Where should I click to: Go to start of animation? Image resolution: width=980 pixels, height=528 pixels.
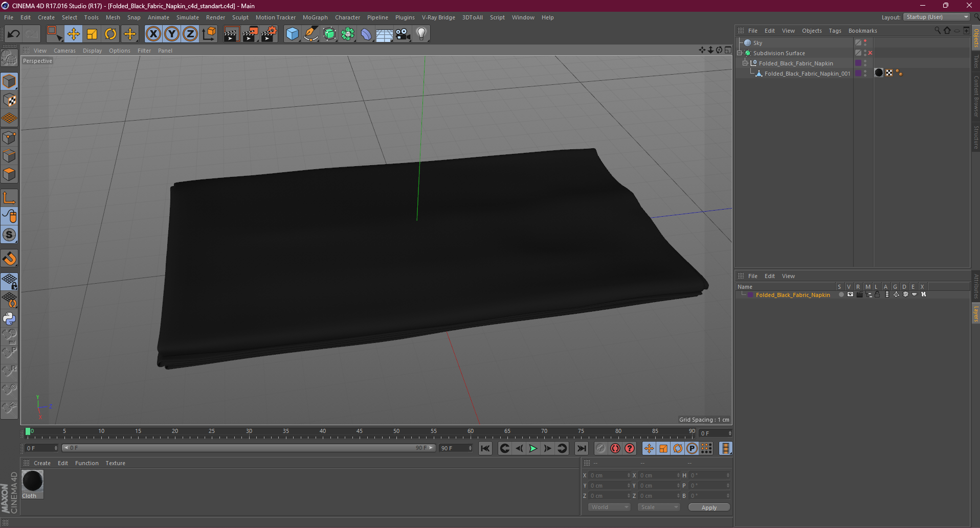tap(485, 448)
